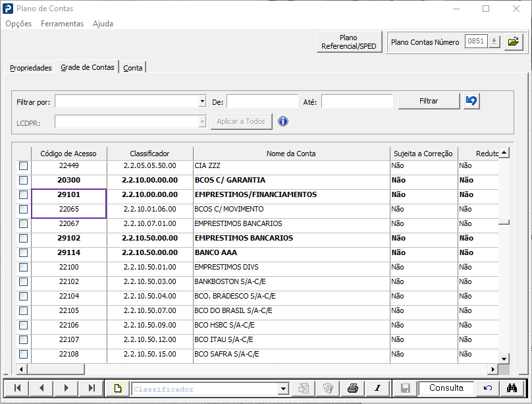Click the grid scroll down arrow
The width and height of the screenshot is (532, 404).
[504, 359]
